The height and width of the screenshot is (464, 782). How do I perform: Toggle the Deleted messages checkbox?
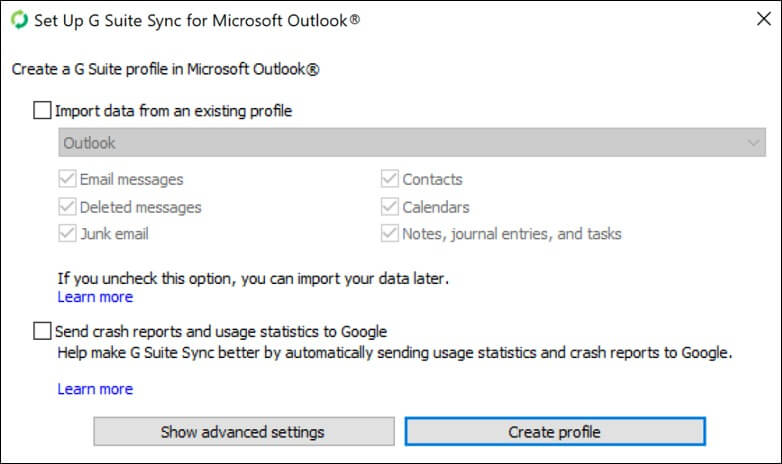tap(67, 207)
